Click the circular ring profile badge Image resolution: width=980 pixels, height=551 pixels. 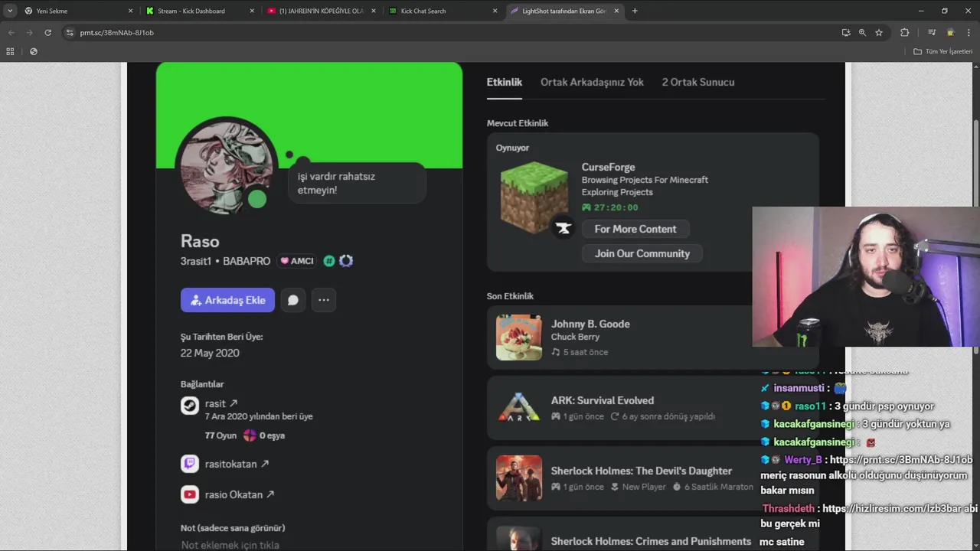(x=346, y=261)
